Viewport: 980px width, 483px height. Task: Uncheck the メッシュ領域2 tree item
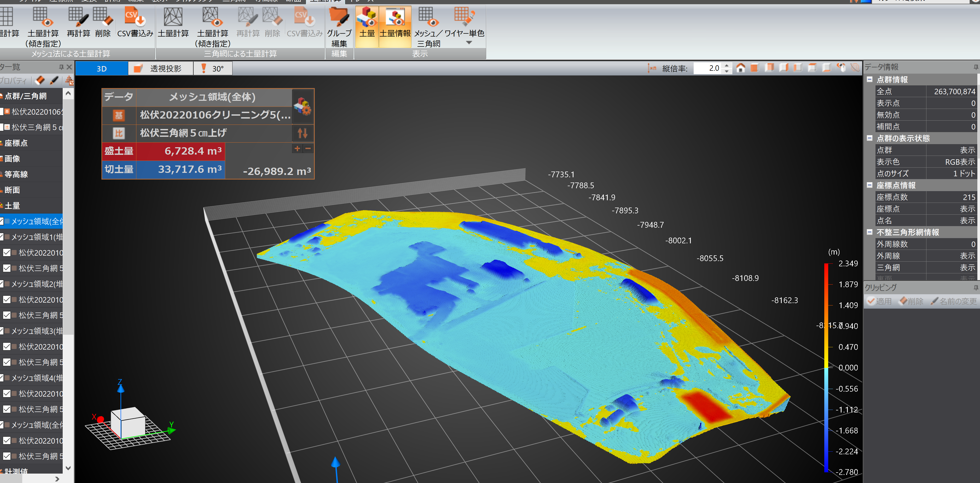pos(2,284)
